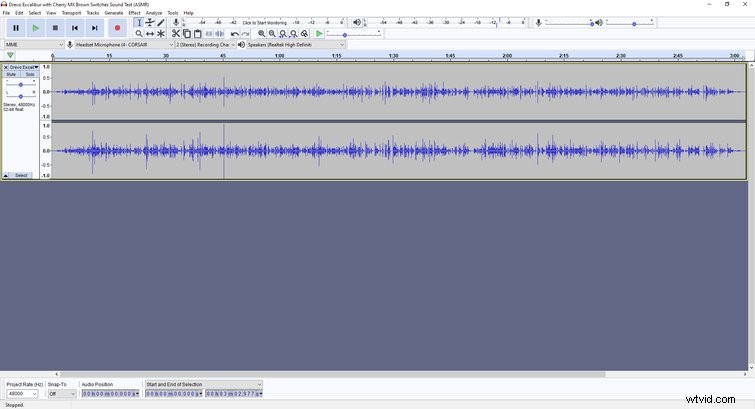Mute the Drevo Excalibur track

coord(11,74)
